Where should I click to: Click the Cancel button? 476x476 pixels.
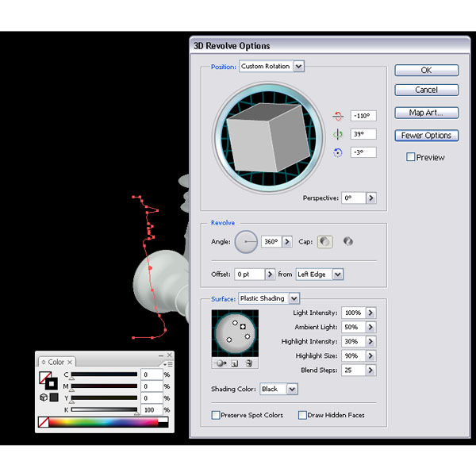coord(427,90)
